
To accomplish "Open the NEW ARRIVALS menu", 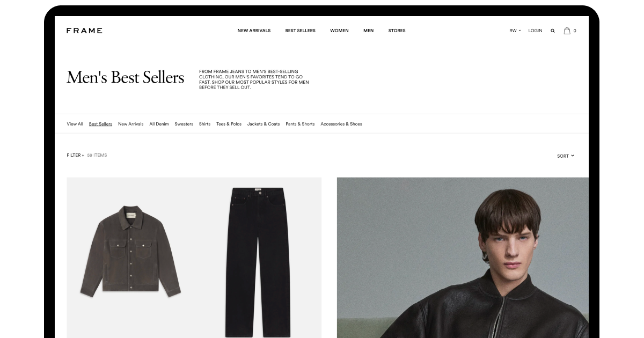I will (254, 31).
